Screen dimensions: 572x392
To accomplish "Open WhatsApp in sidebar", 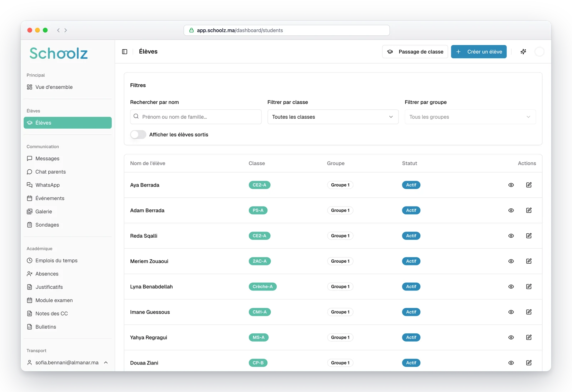I will (x=68, y=185).
